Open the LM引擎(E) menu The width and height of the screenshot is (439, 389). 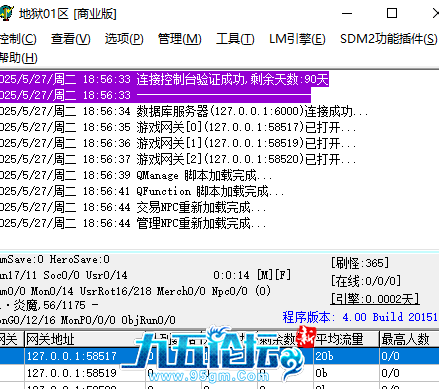click(297, 39)
